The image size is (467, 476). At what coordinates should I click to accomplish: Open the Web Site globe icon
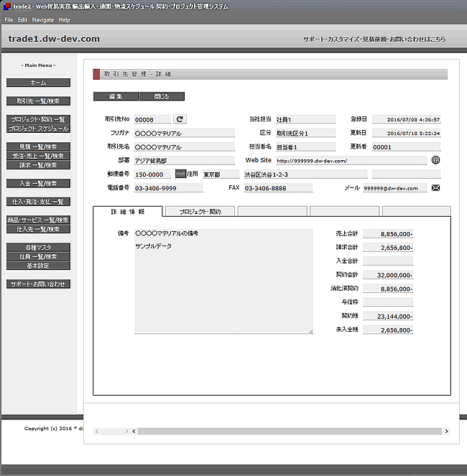(435, 160)
